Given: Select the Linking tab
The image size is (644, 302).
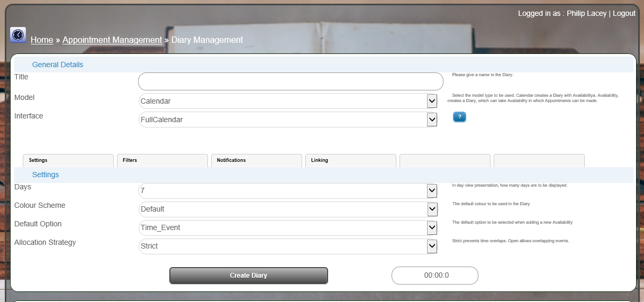Looking at the screenshot, I should [351, 160].
